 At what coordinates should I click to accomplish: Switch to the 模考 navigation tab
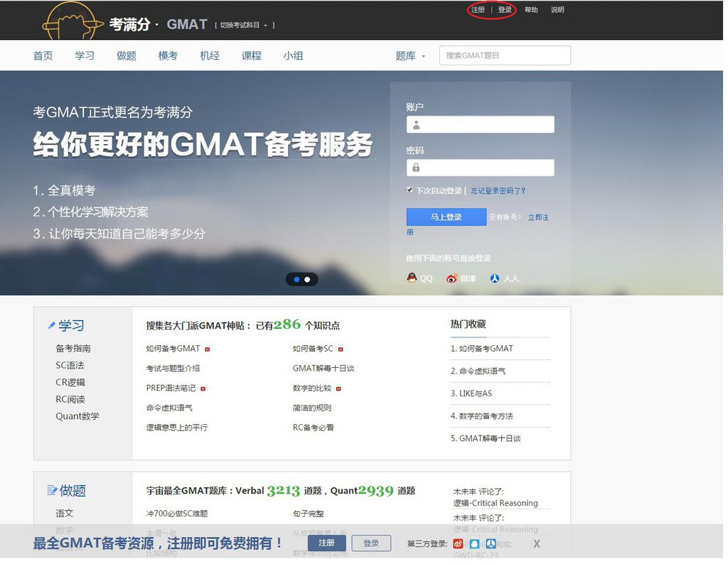click(x=168, y=55)
